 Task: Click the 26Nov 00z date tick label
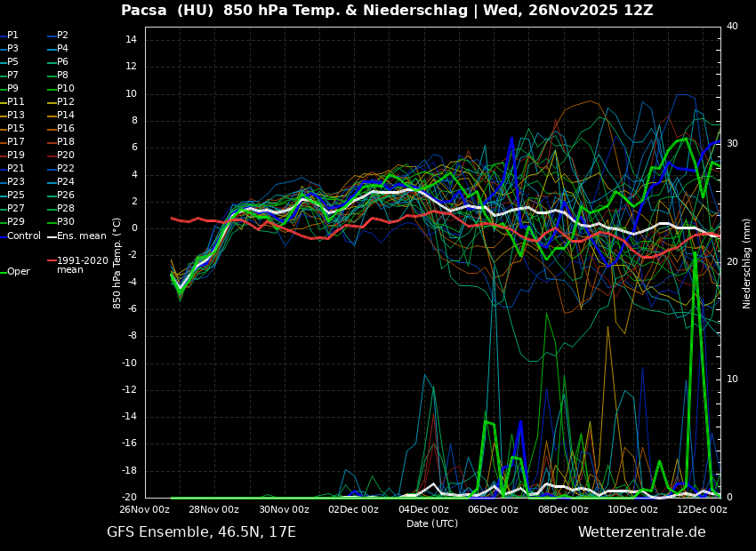[x=145, y=509]
